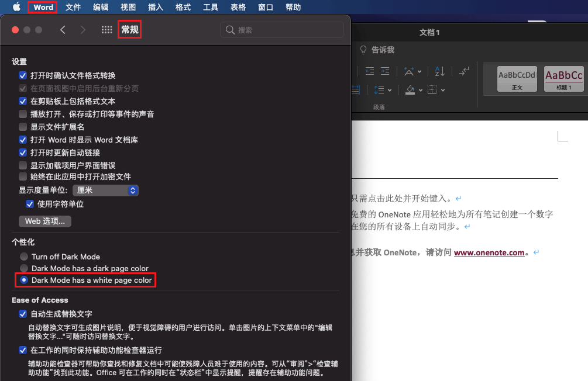Click the line spacing icon

pyautogui.click(x=379, y=90)
